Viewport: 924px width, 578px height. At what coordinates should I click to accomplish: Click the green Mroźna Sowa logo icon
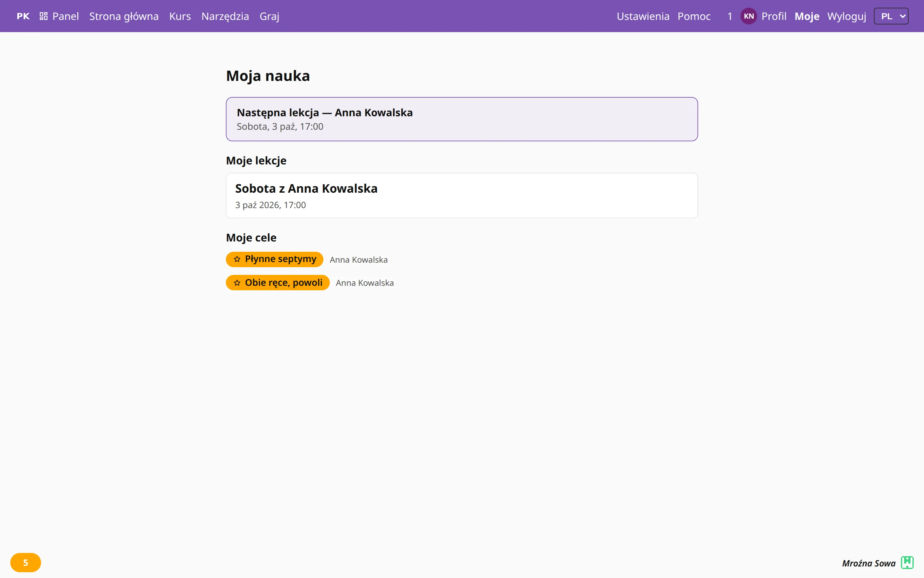(907, 563)
